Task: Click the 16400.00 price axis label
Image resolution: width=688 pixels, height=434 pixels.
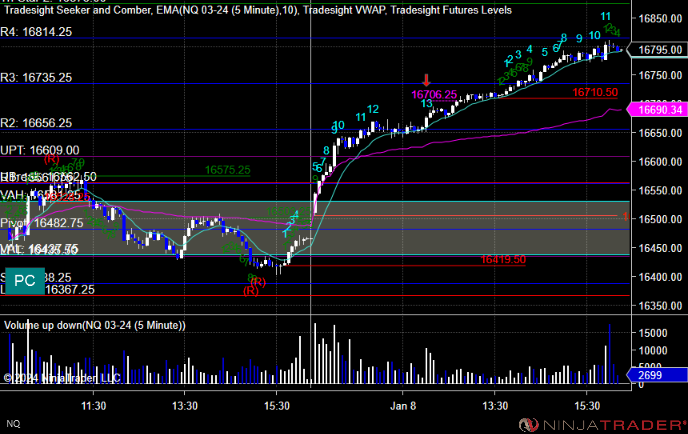Action: coord(660,277)
